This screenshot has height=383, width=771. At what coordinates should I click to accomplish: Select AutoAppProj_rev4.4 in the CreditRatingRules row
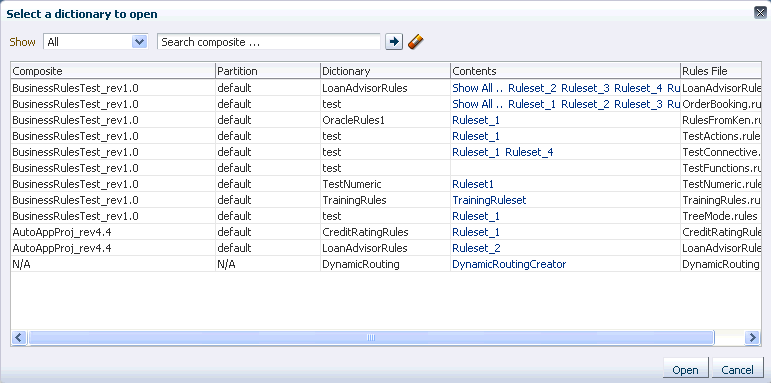click(113, 232)
